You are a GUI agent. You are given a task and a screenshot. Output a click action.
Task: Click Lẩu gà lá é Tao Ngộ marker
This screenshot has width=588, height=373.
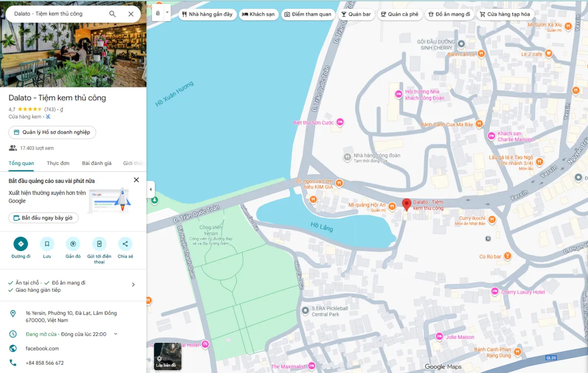(539, 162)
